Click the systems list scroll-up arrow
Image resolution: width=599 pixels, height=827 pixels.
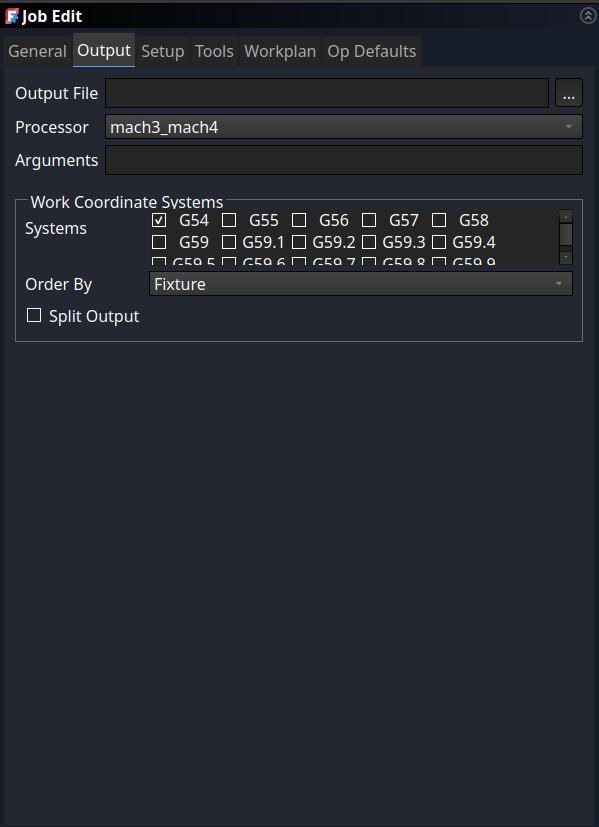pyautogui.click(x=566, y=216)
